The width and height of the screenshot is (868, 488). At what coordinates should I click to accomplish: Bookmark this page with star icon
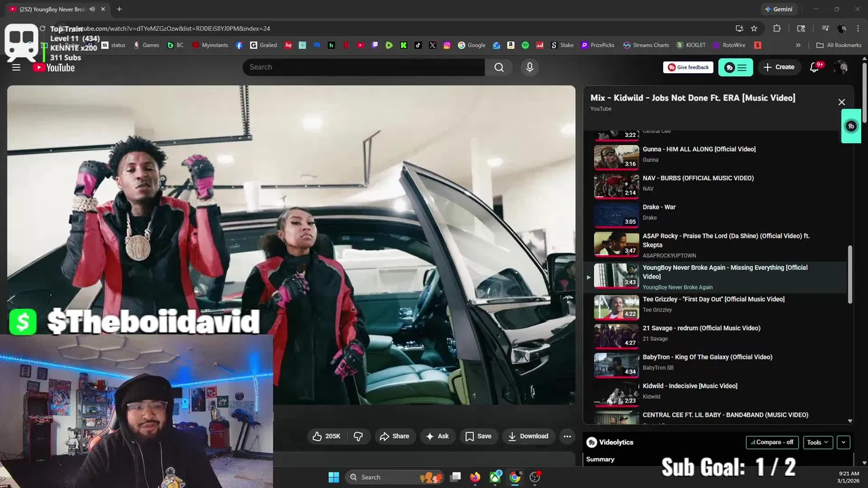pos(754,28)
